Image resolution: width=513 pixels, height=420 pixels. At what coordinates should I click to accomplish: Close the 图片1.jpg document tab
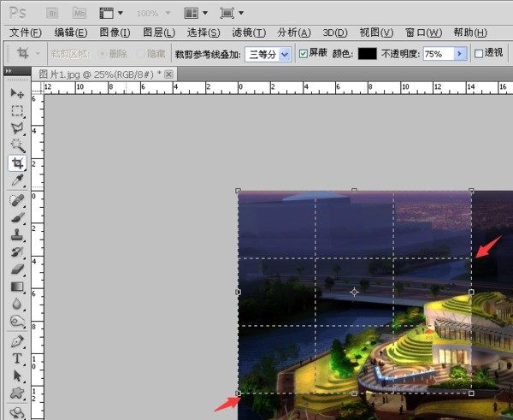169,74
